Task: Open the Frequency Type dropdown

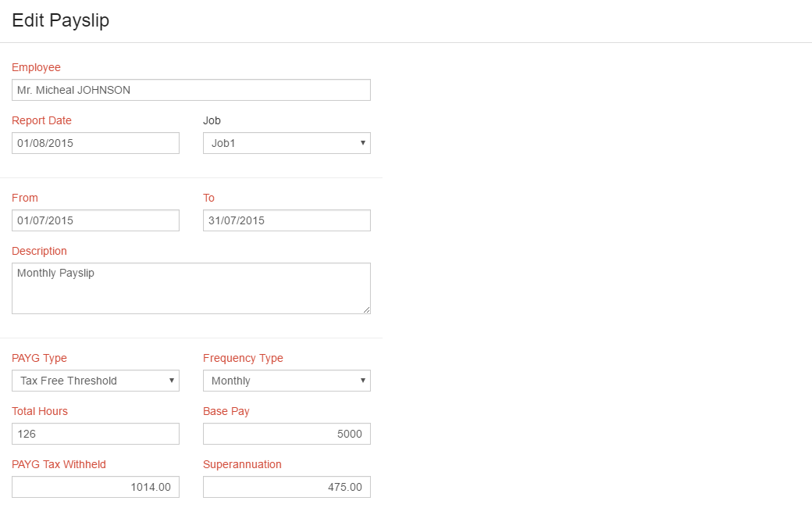Action: point(286,381)
